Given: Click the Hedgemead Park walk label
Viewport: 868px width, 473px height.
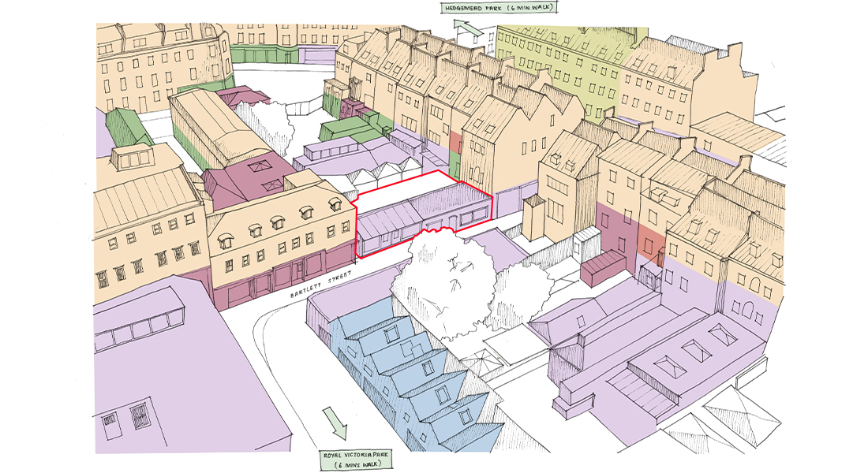Looking at the screenshot, I should coord(499,9).
